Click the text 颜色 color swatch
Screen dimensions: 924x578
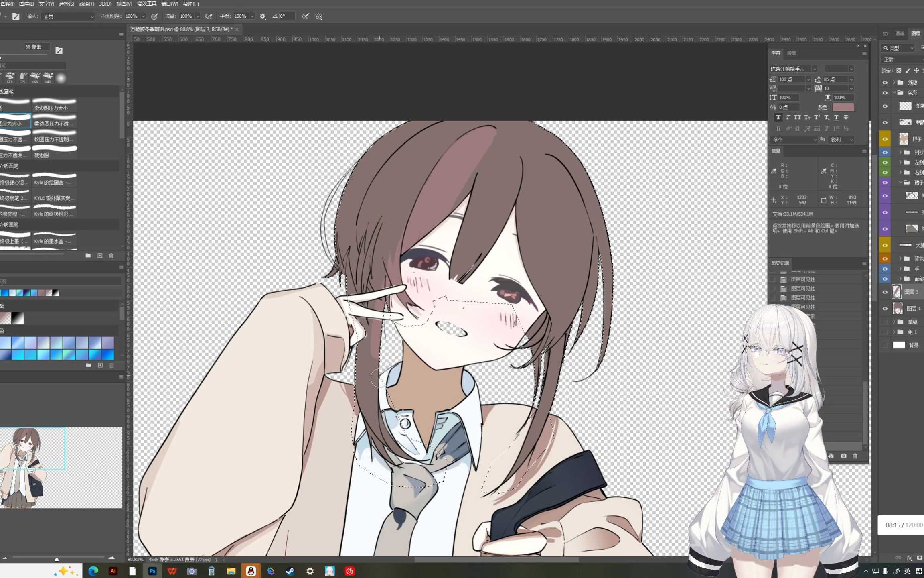point(843,107)
